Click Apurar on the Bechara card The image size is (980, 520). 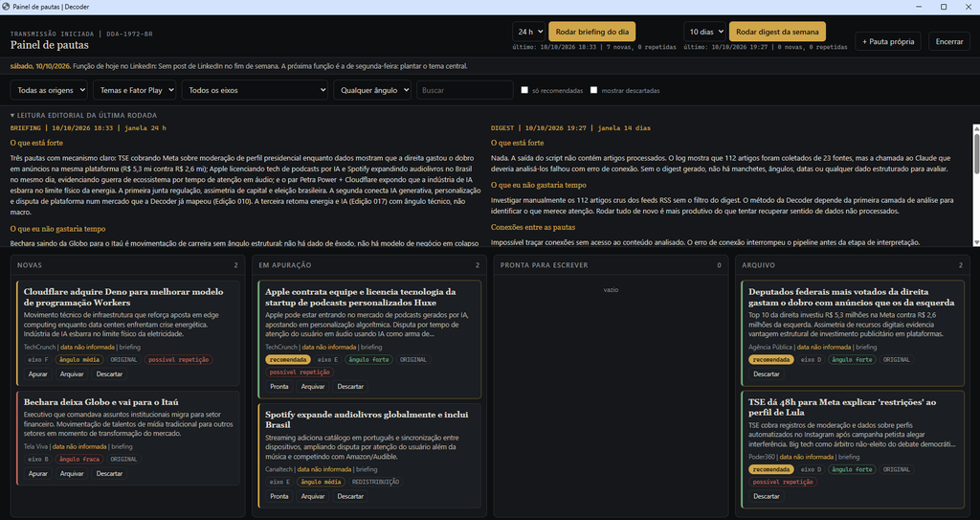pos(37,474)
